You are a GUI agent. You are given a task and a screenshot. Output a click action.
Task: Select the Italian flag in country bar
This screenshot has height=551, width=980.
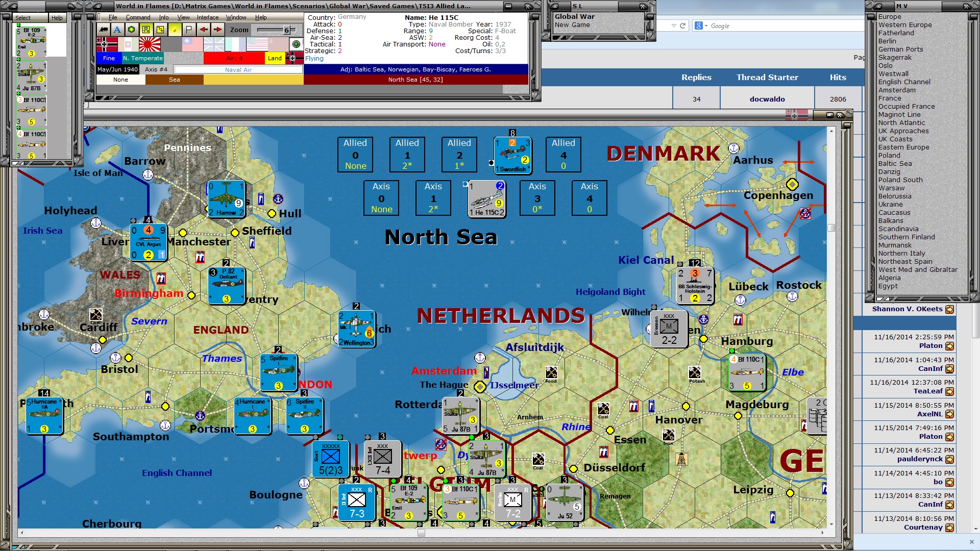128,44
